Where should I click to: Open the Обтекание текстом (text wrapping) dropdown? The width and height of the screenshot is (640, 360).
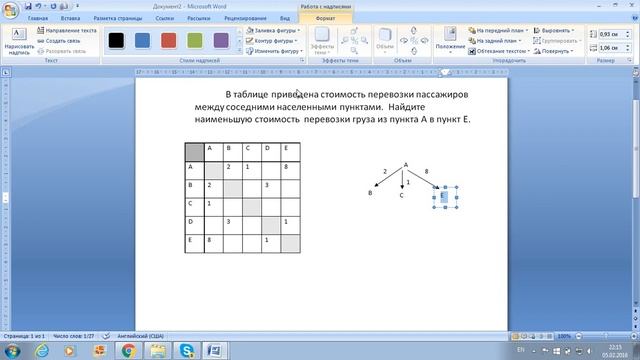tap(499, 51)
